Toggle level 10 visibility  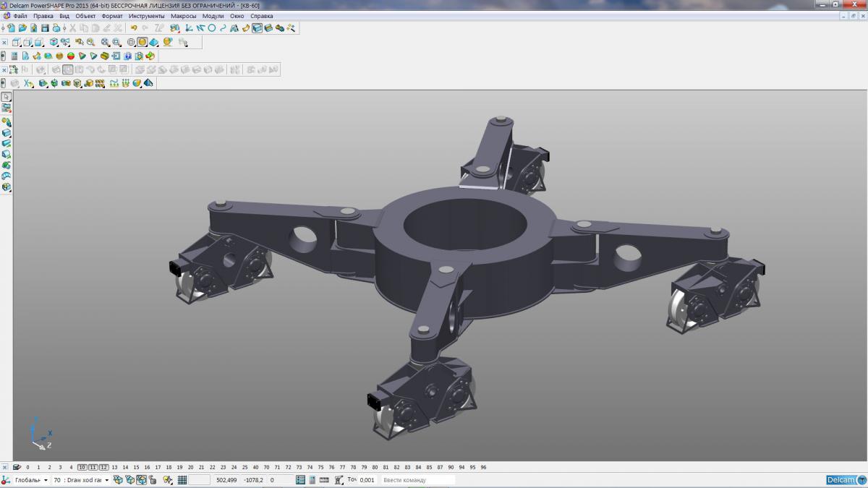click(x=82, y=467)
